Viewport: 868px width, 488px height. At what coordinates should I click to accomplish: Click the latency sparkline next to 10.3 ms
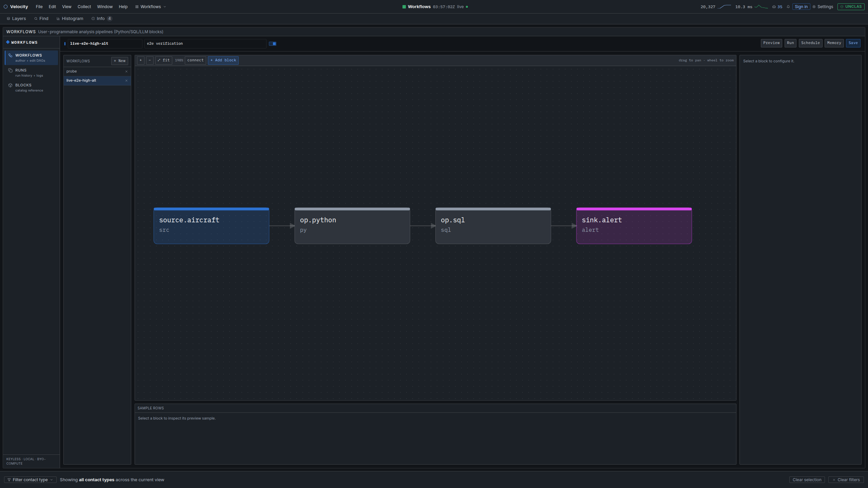(761, 7)
